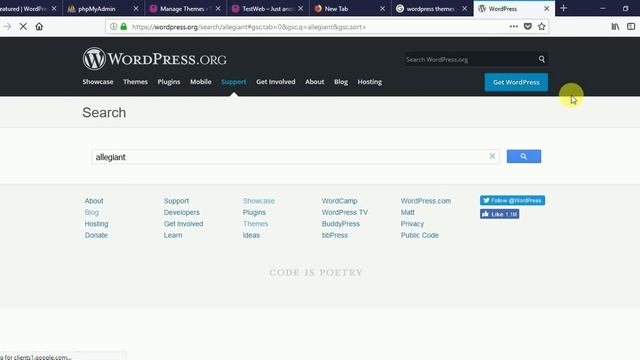640x360 pixels.
Task: Bookmark this page with the star icon
Action: (542, 27)
